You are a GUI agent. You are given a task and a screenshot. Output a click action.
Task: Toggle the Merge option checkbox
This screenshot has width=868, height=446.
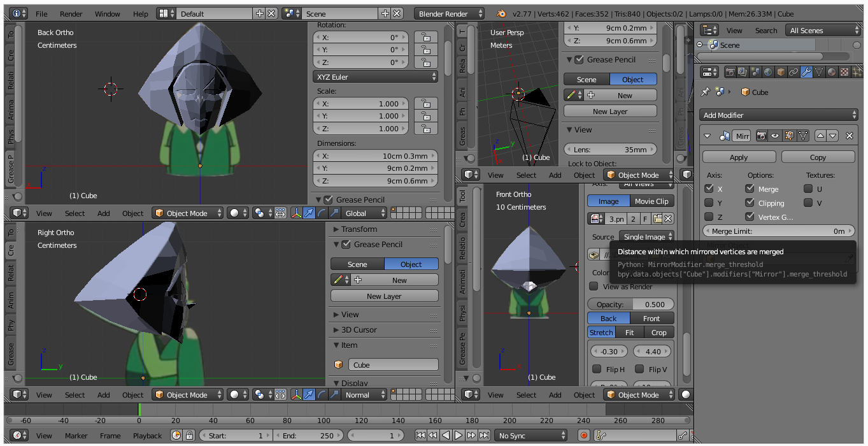point(750,189)
